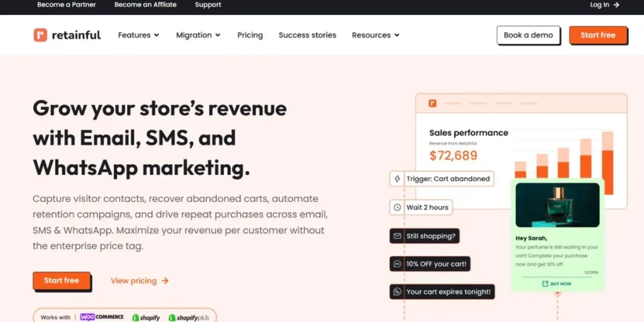Click the BUY NOW link in message
Viewport: 644px width, 322px height.
557,284
